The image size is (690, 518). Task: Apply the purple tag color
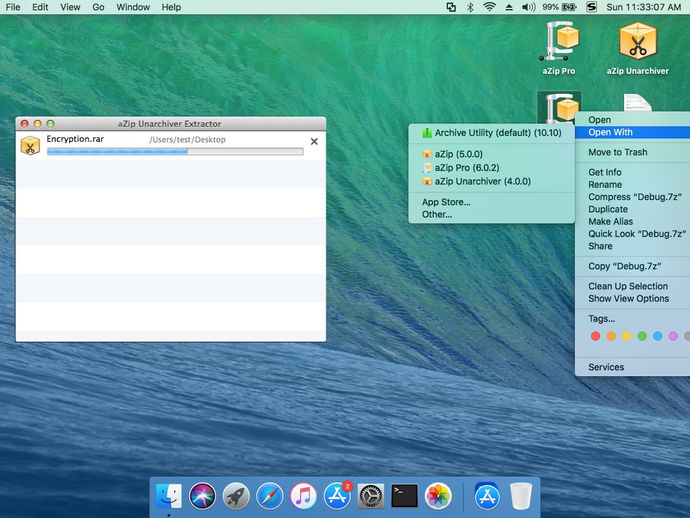click(x=673, y=336)
